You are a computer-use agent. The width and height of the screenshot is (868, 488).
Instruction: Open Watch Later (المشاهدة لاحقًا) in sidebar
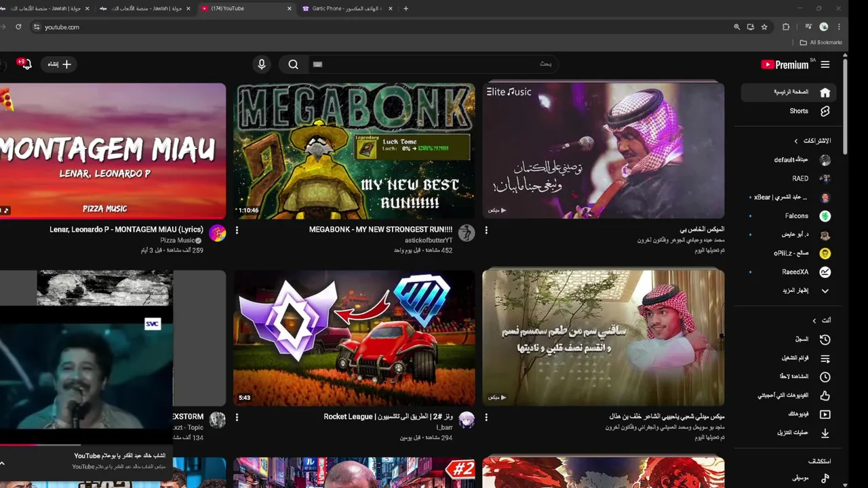(788, 377)
